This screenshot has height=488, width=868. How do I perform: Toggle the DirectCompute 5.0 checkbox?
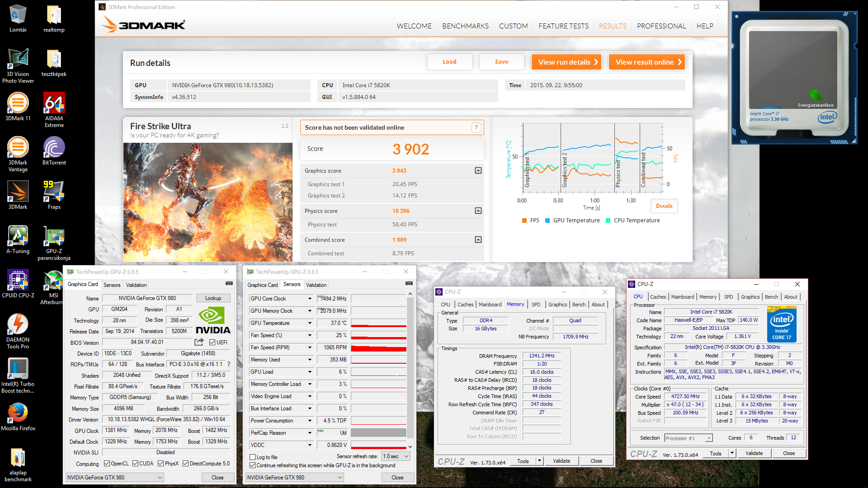(x=186, y=464)
